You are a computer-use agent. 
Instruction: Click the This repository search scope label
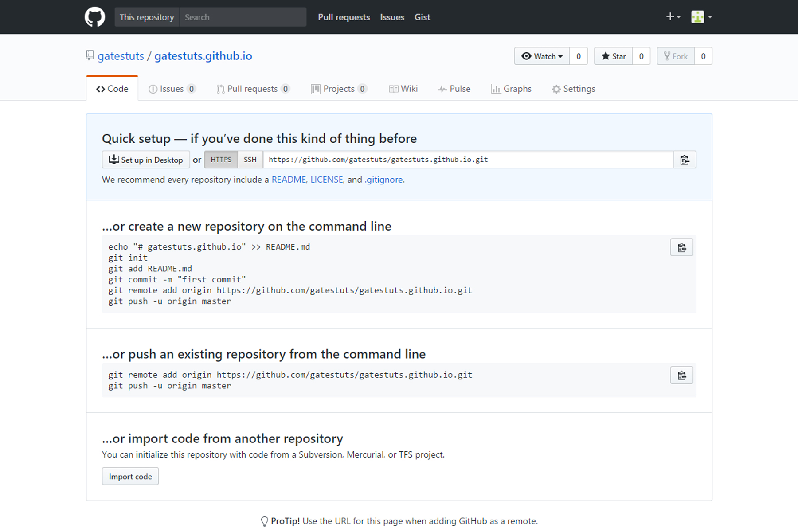point(147,17)
